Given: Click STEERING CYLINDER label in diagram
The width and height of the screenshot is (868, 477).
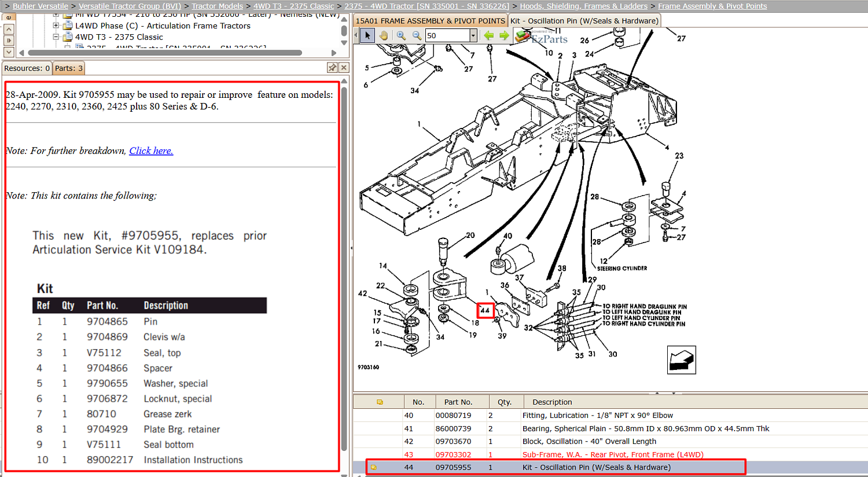Looking at the screenshot, I should coord(622,269).
